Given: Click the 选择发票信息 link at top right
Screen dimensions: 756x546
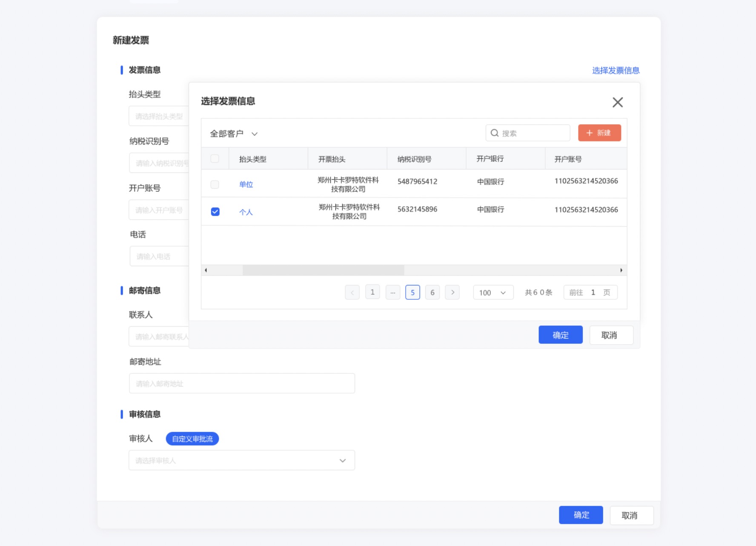Looking at the screenshot, I should [616, 70].
